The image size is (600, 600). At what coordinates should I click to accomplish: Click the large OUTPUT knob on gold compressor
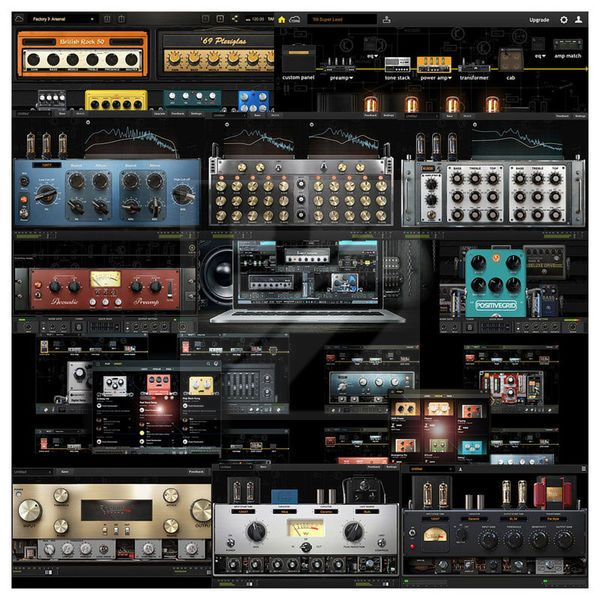202,510
